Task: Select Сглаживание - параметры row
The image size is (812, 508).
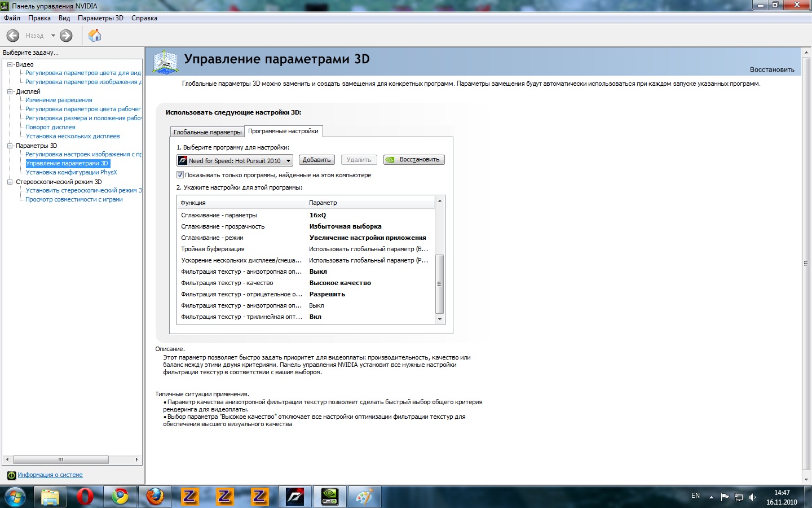Action: [x=306, y=215]
